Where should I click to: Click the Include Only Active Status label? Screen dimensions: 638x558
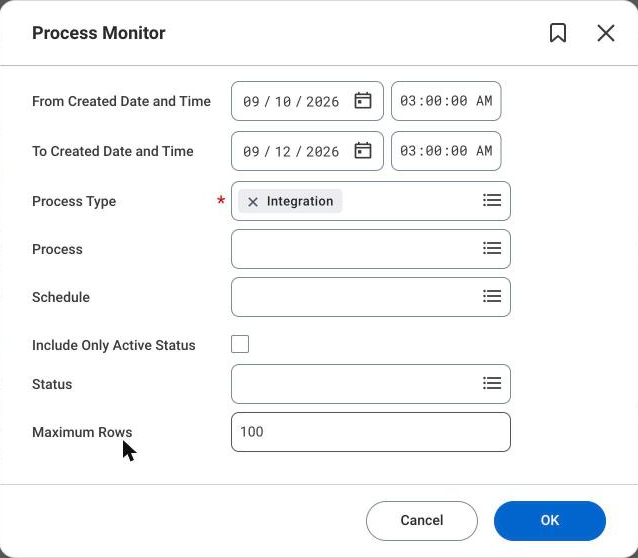(114, 345)
